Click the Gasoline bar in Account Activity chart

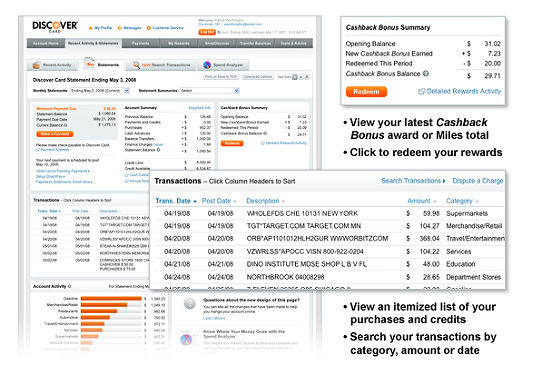pyautogui.click(x=111, y=299)
